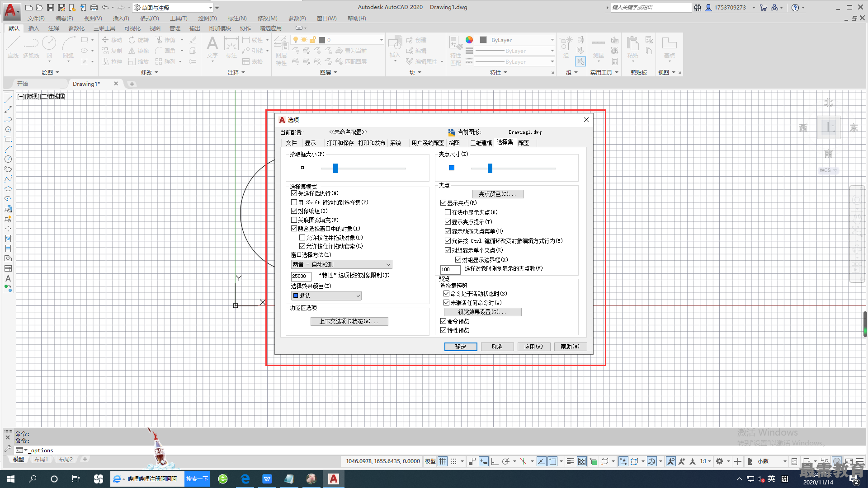Viewport: 868px width, 488px height.
Task: Expand the 绘图 panel flyout
Action: click(51, 72)
